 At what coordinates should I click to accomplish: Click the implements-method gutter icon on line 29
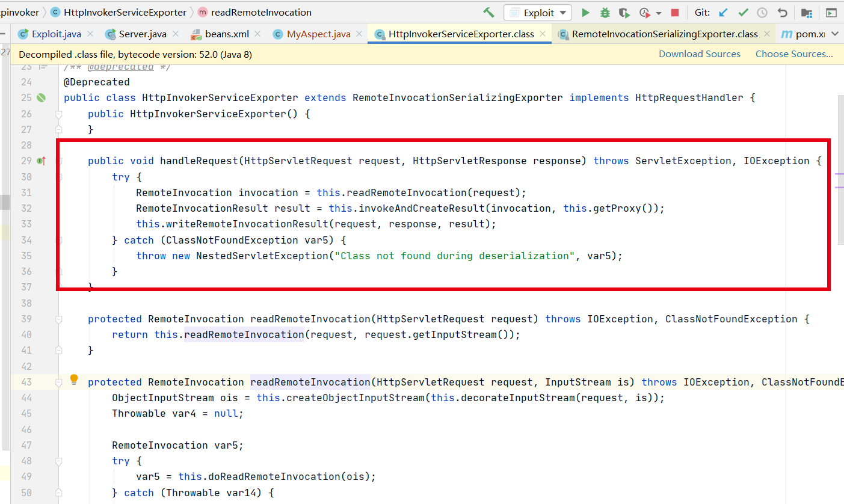click(42, 161)
